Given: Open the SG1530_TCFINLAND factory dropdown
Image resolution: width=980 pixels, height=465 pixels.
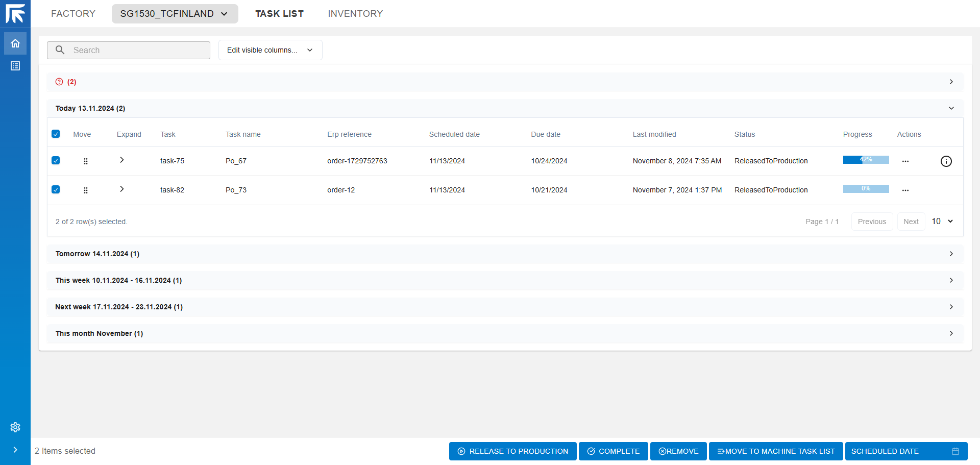Looking at the screenshot, I should [175, 14].
